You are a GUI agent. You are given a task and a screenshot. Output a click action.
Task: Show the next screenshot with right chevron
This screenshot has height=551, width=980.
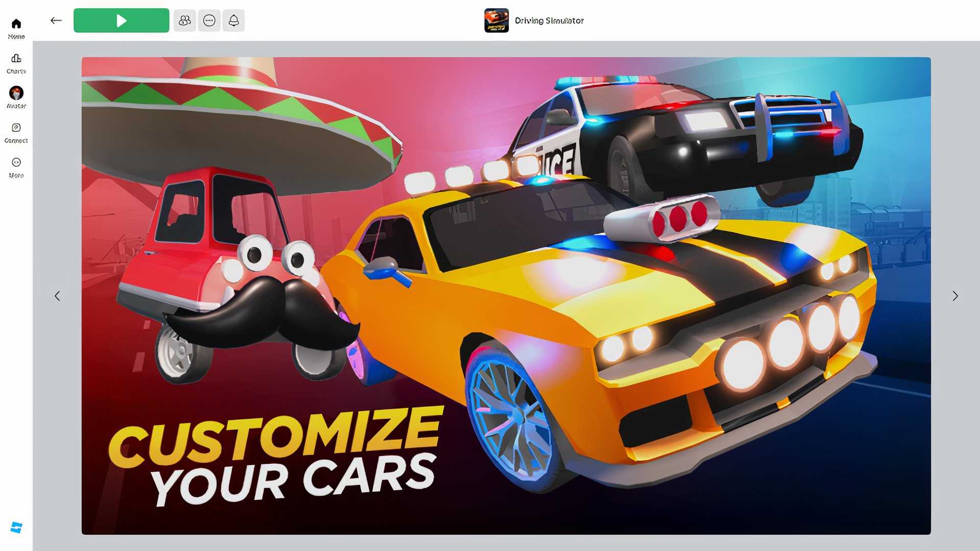point(955,296)
